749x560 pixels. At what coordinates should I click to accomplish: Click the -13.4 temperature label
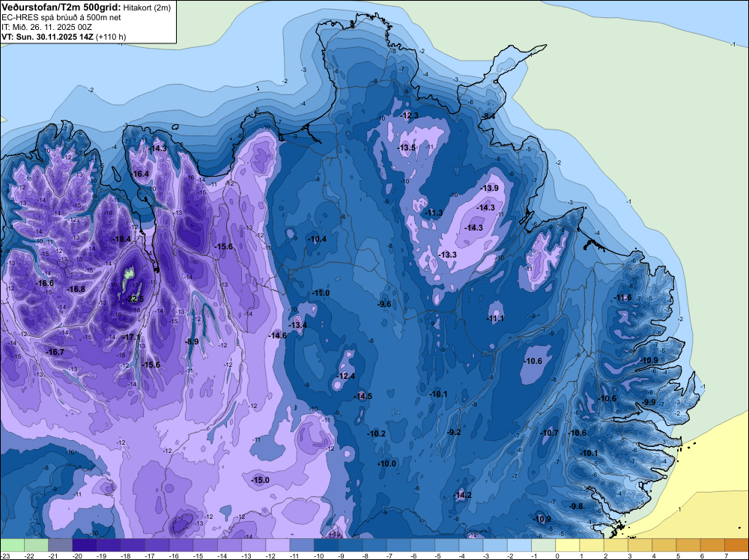[x=297, y=325]
